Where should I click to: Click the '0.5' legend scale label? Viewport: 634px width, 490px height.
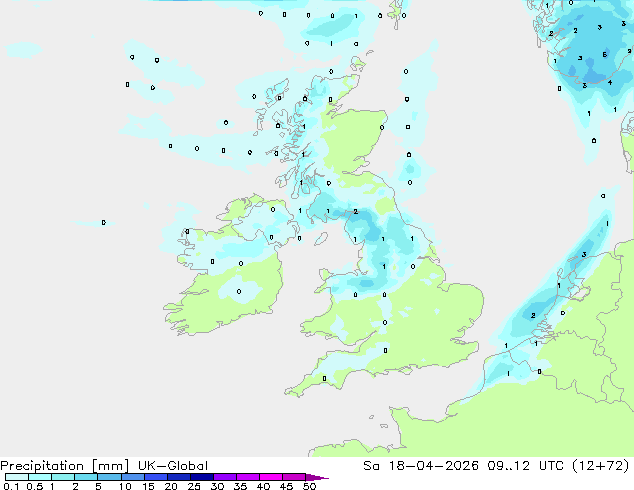point(34,486)
